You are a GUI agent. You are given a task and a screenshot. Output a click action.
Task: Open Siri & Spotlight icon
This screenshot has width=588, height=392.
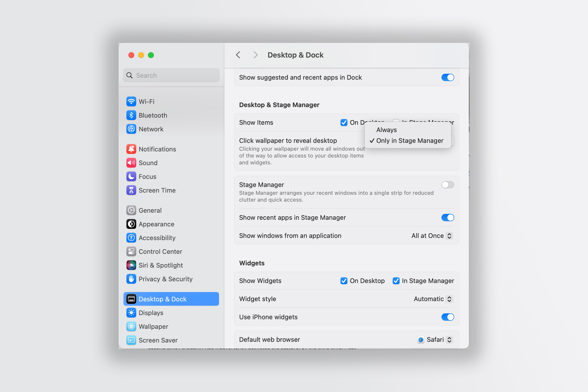click(131, 265)
